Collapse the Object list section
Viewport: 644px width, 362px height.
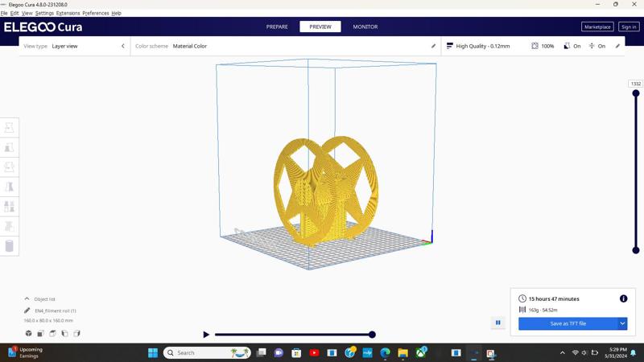27,298
